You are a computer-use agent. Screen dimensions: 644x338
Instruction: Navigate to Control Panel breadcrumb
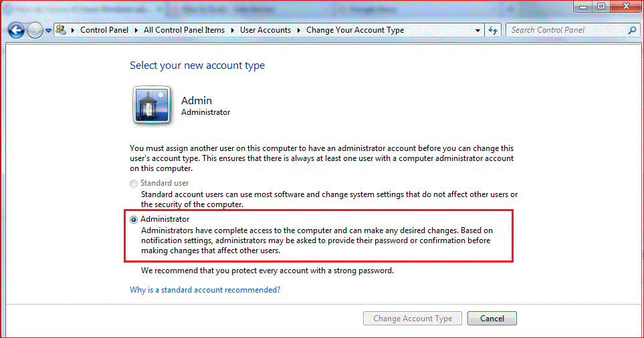pyautogui.click(x=104, y=30)
